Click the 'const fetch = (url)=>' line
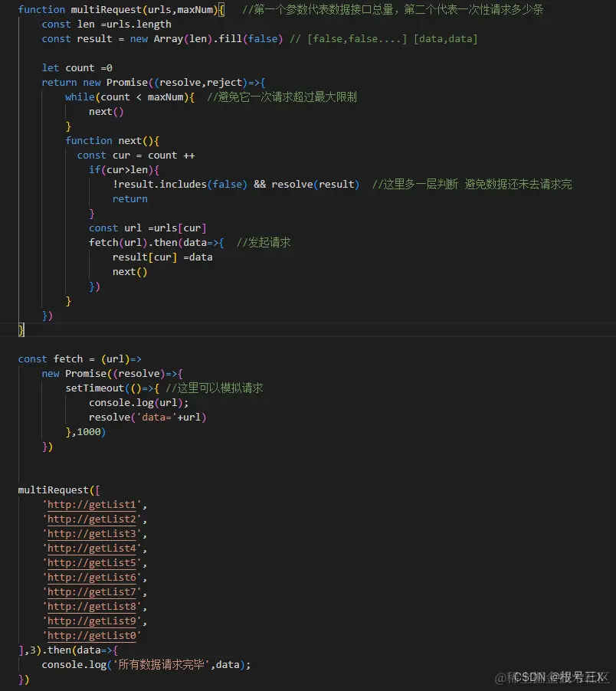This screenshot has width=616, height=691. pyautogui.click(x=80, y=359)
